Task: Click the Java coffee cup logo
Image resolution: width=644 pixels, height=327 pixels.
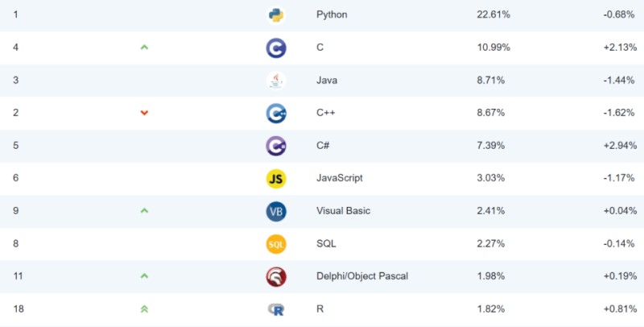Action: coord(276,81)
